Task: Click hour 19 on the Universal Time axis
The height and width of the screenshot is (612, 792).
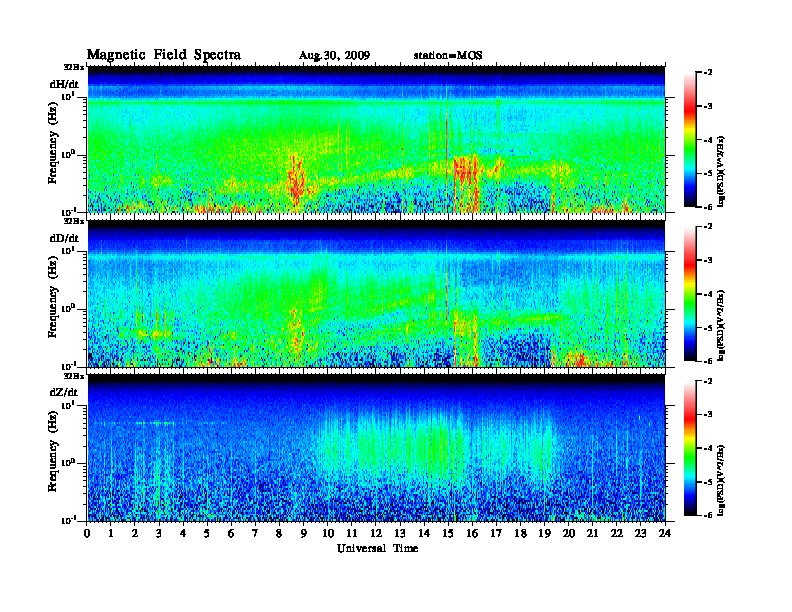Action: (x=544, y=533)
